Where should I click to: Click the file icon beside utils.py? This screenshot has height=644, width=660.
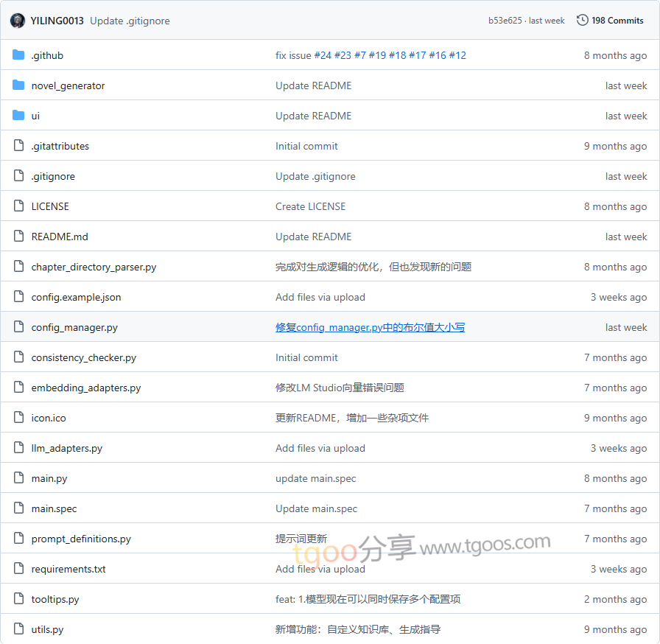(x=18, y=629)
